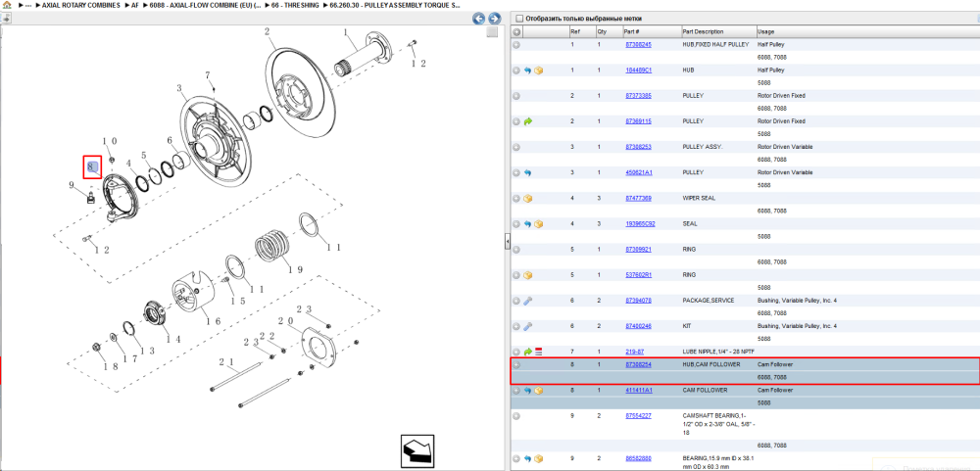Screen dimensions: 980x471
Task: Click the plus circle in the 87309921 row
Action: 516,250
